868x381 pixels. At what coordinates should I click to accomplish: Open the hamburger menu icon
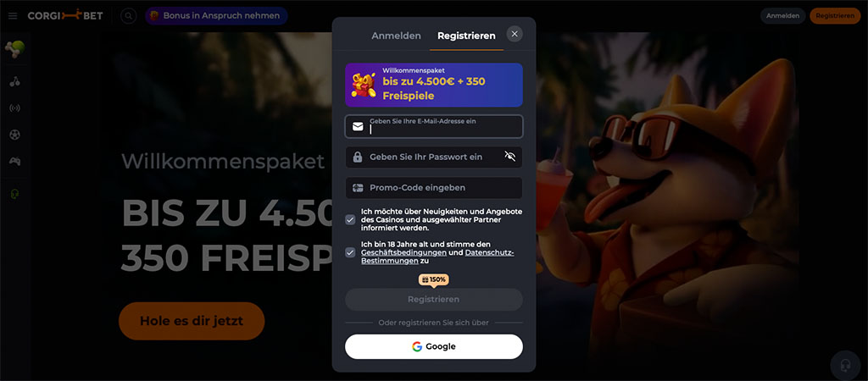point(13,16)
